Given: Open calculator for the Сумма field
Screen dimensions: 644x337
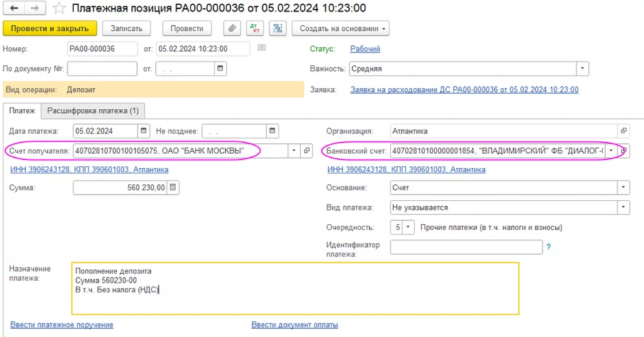Looking at the screenshot, I should pyautogui.click(x=174, y=187).
